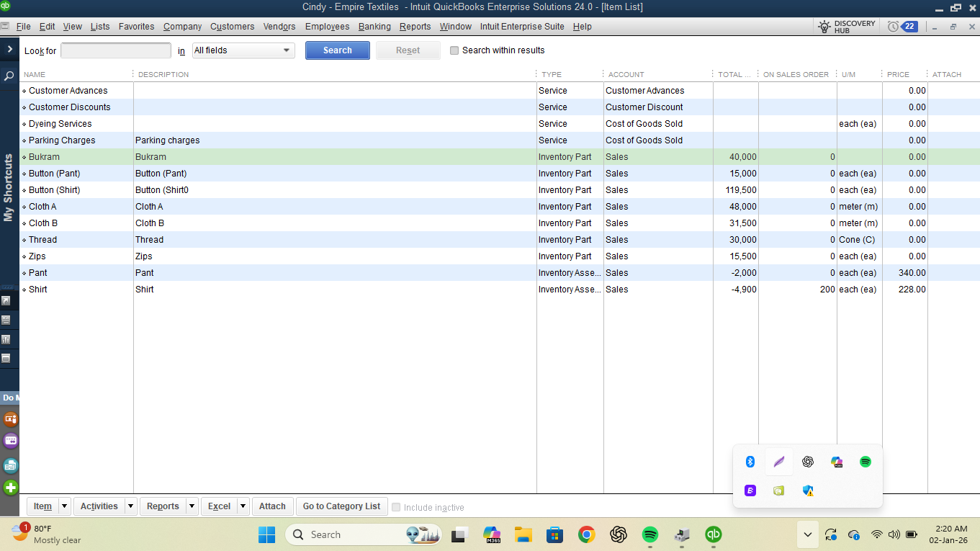Click the QuickBooks logo in the title bar

[x=6, y=6]
